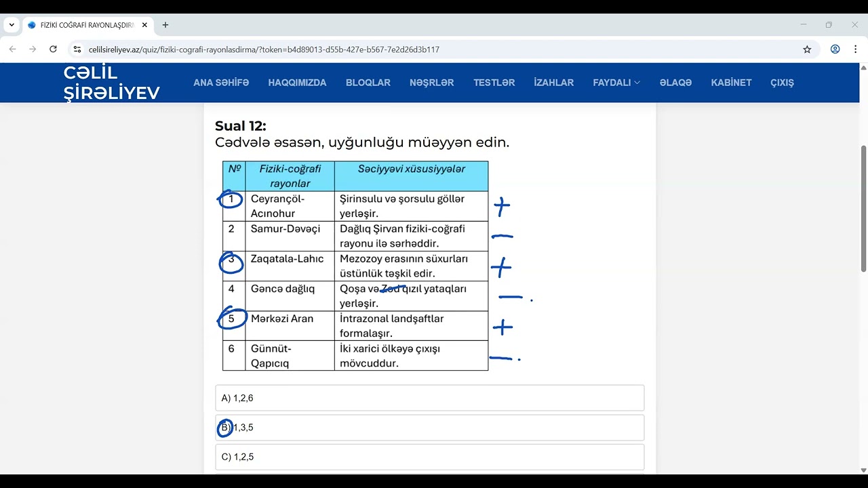Open NƏŞRLƏR menu item
This screenshot has height=488, width=868.
click(x=432, y=83)
